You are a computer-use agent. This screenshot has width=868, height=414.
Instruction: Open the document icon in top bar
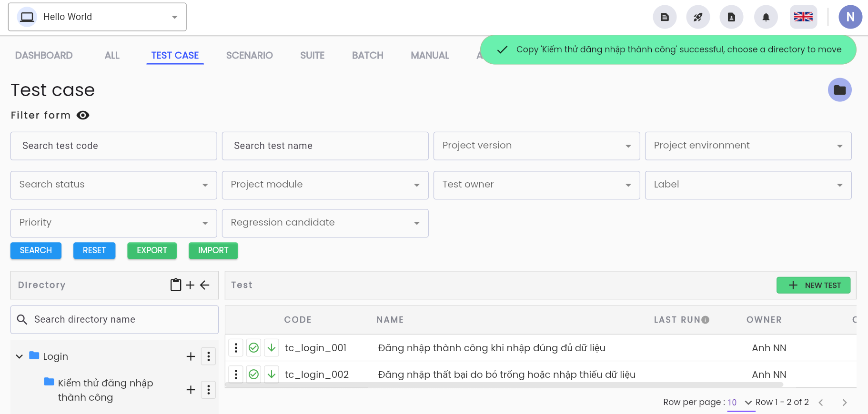(x=665, y=17)
